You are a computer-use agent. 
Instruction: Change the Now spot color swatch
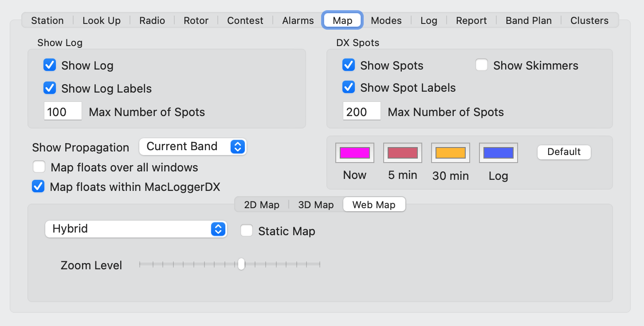click(354, 152)
